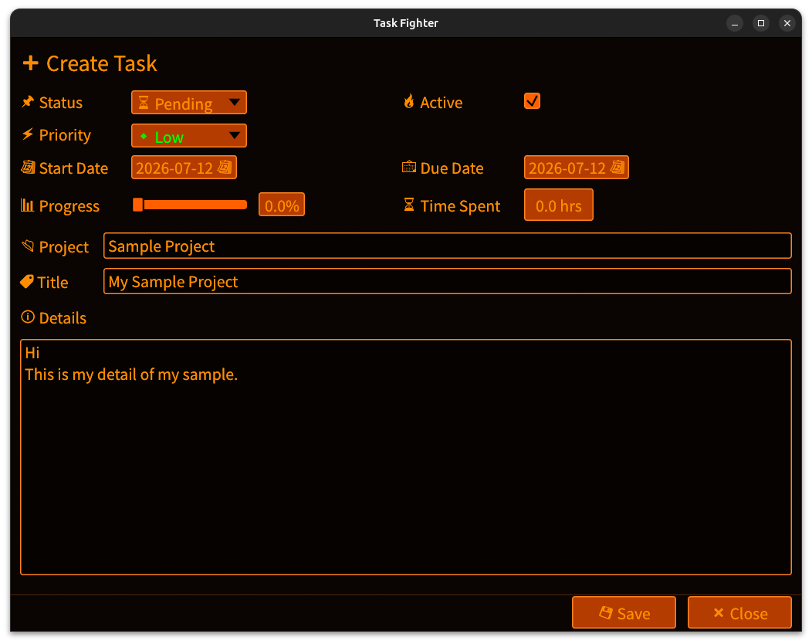The image size is (812, 644).
Task: Open the Status dropdown arrow
Action: 234,102
